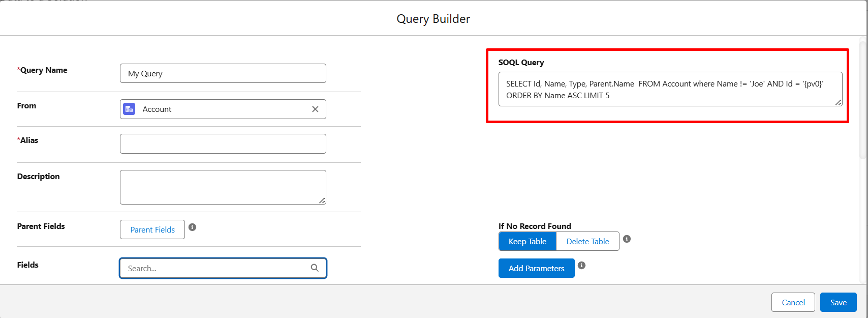
Task: Click info icon next to Delete Table
Action: coord(627,239)
